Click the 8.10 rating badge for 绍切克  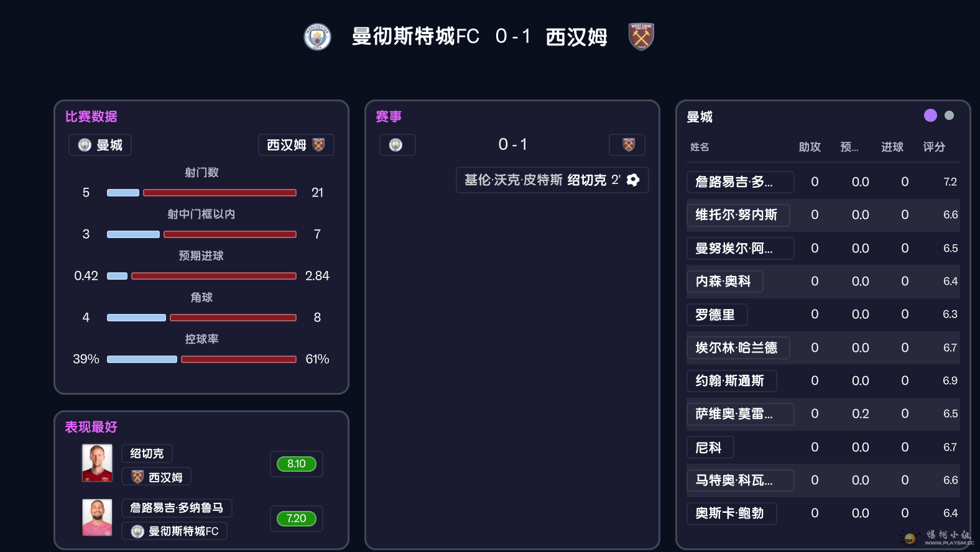pos(297,464)
